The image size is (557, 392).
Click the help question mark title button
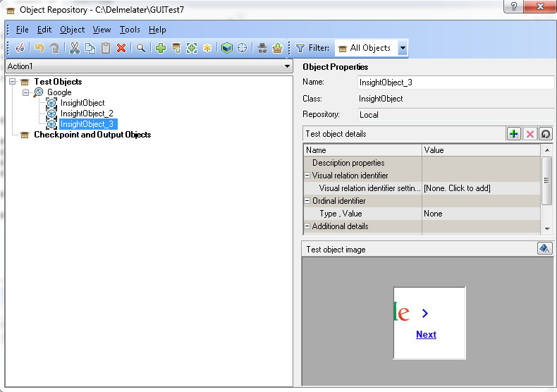point(514,6)
